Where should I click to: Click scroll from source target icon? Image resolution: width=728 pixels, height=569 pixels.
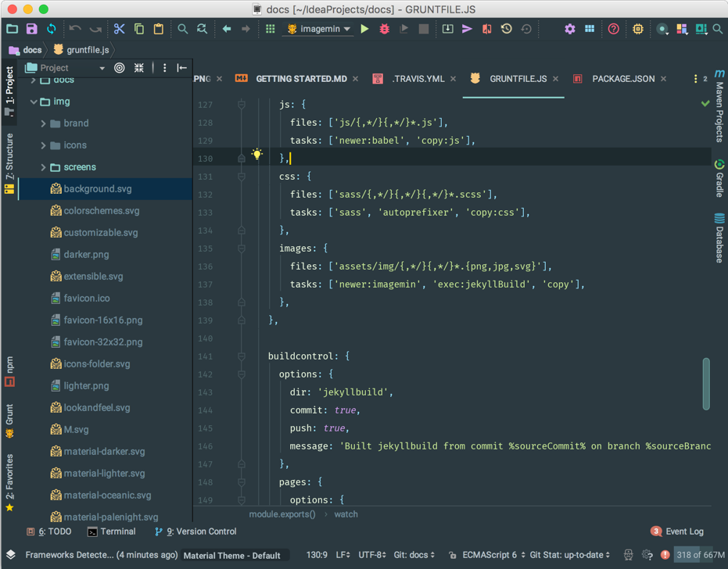[x=120, y=68]
